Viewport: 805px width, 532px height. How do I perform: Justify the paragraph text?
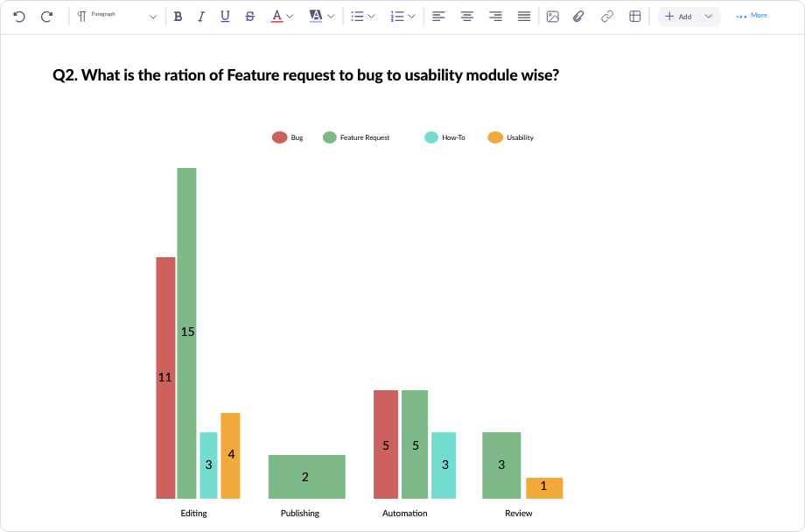(x=523, y=16)
